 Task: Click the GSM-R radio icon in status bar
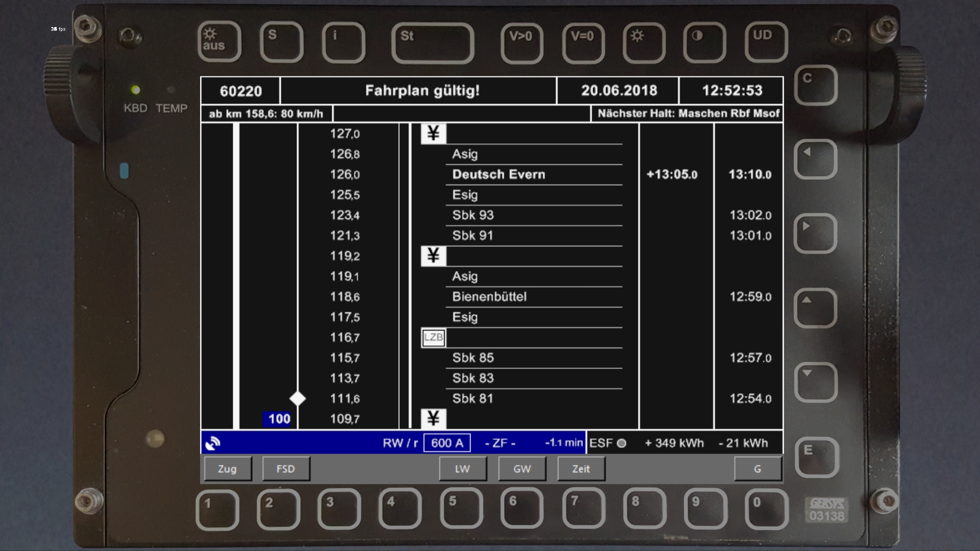click(x=213, y=443)
